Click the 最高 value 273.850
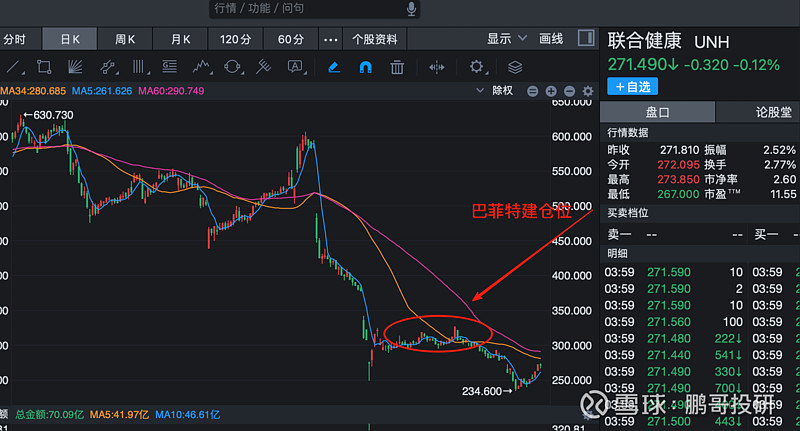This screenshot has width=800, height=431. tap(678, 180)
